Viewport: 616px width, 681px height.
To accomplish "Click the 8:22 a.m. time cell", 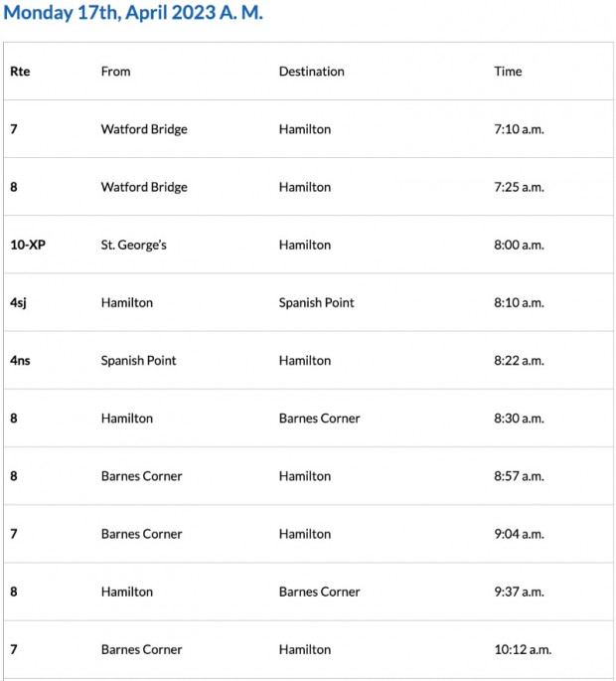I will pos(519,360).
